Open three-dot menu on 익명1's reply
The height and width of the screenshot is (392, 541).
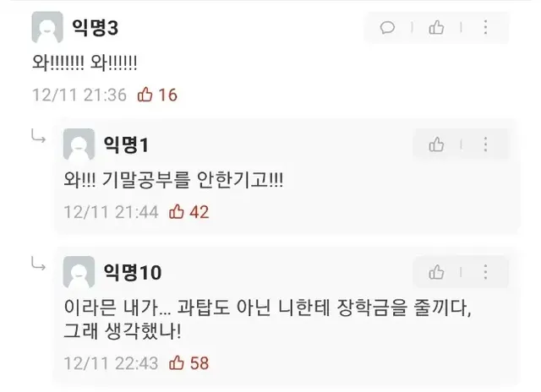click(485, 144)
